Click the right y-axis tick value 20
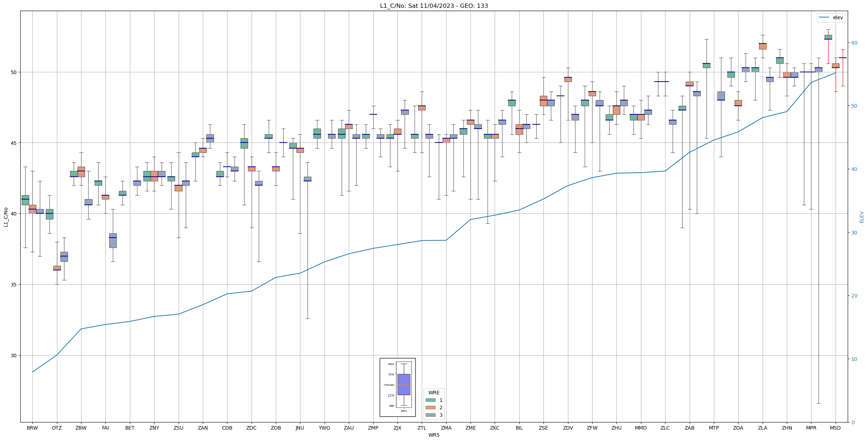 (854, 296)
